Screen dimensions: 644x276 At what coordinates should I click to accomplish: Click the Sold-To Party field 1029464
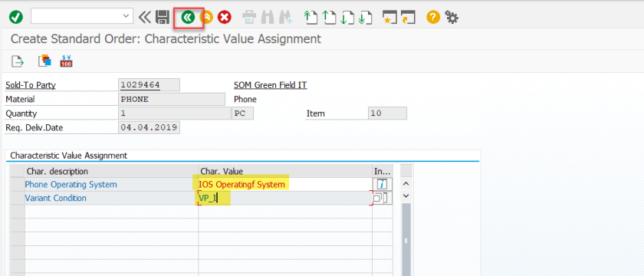coord(149,85)
